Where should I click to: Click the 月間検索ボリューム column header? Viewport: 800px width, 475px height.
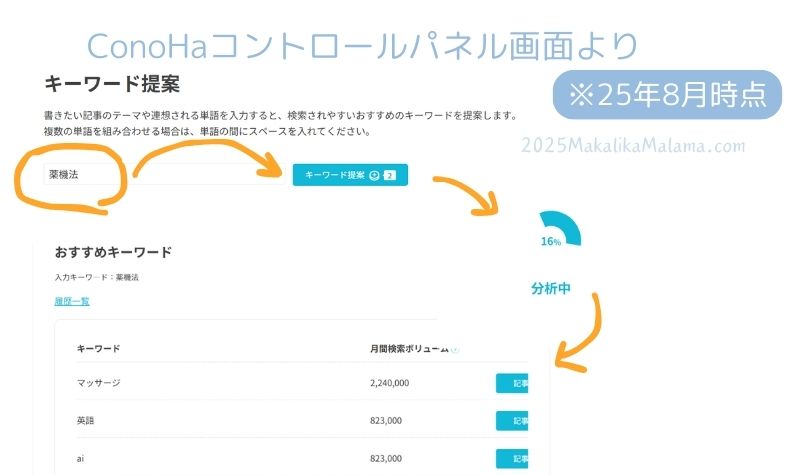click(408, 349)
